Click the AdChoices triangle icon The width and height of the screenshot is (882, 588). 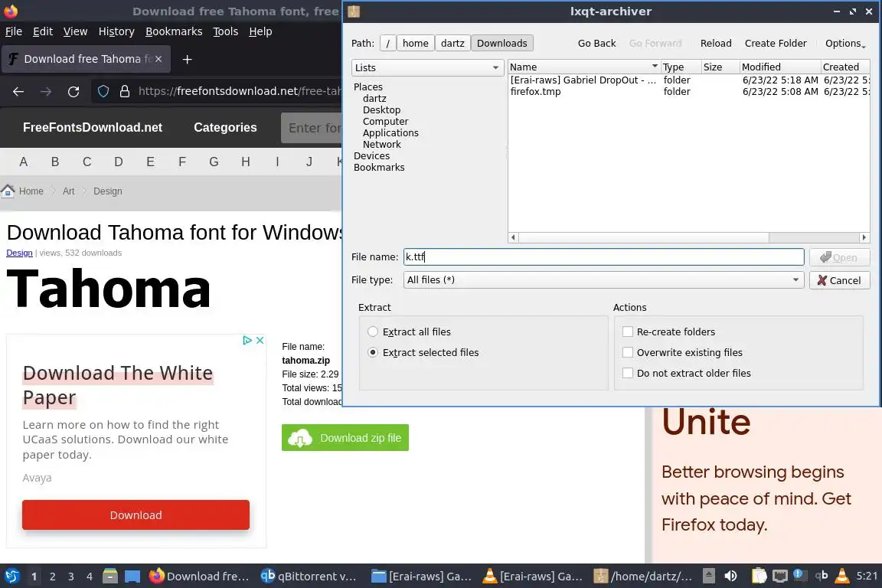tap(247, 340)
